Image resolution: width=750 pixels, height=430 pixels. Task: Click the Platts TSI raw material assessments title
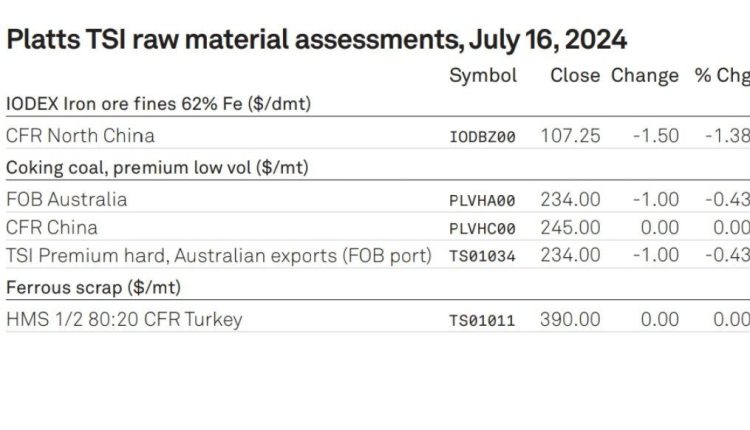(x=316, y=40)
